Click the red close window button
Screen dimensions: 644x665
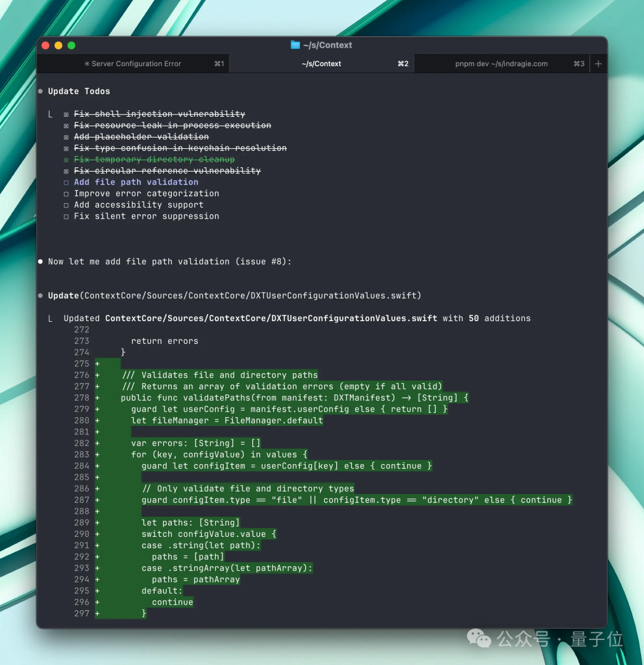(x=45, y=45)
